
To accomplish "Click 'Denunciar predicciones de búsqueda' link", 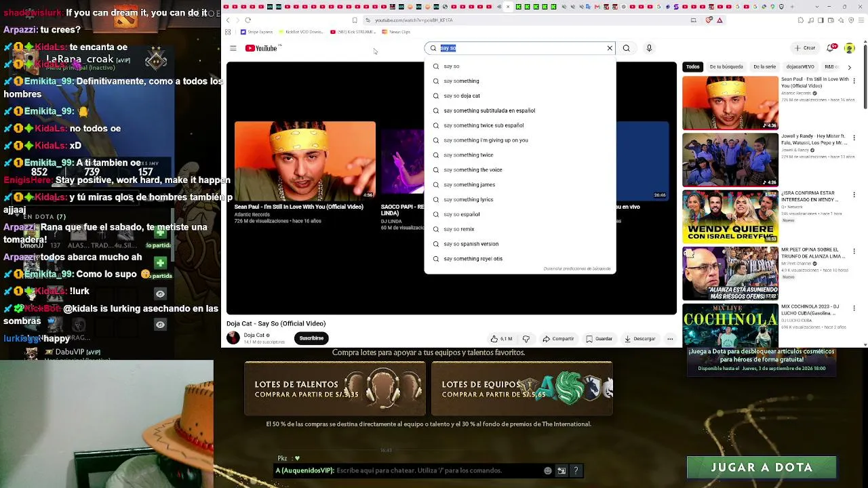I will click(576, 269).
